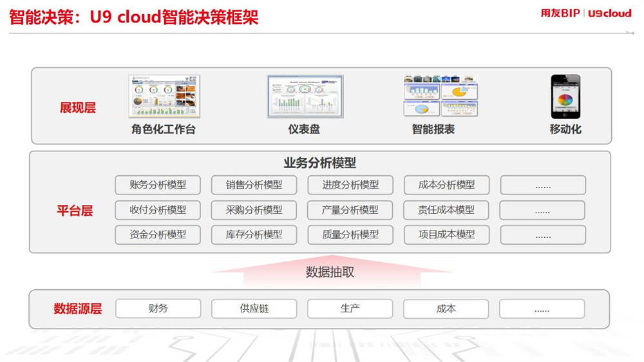This screenshot has width=644, height=362.
Task: Select the 质量分析模型 box
Action: click(x=350, y=234)
